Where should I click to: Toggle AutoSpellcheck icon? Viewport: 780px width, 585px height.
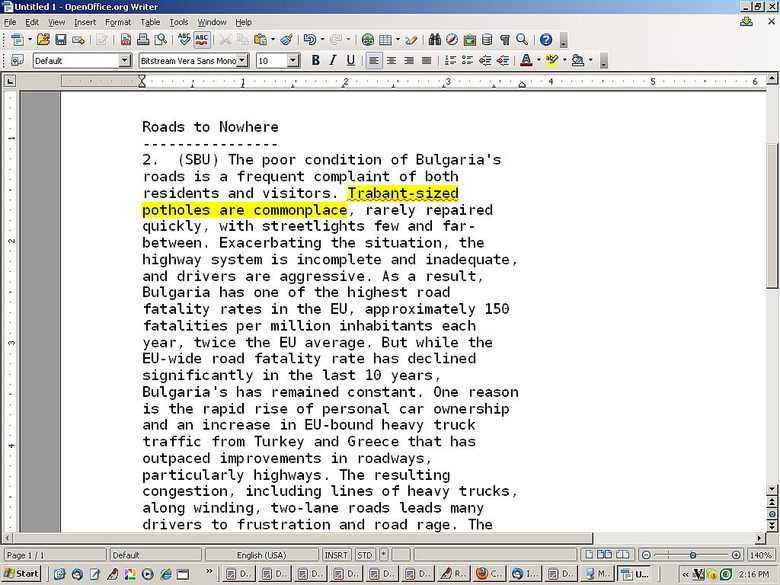pos(201,40)
